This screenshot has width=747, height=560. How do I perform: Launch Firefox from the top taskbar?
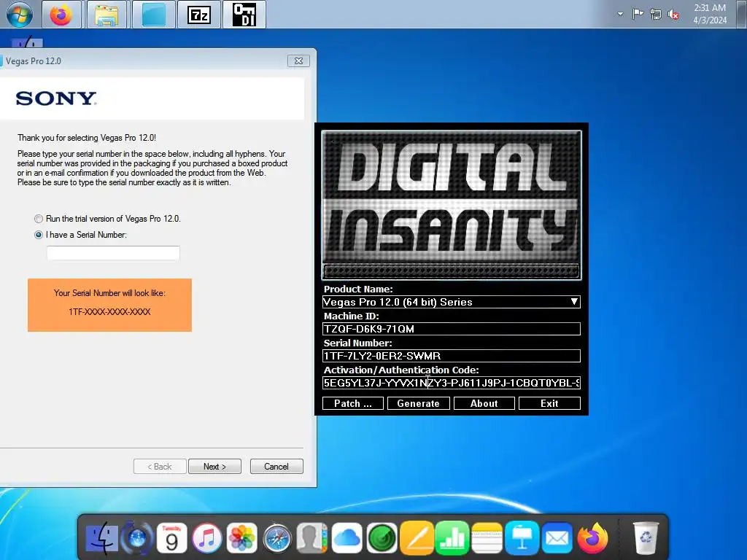pyautogui.click(x=61, y=15)
